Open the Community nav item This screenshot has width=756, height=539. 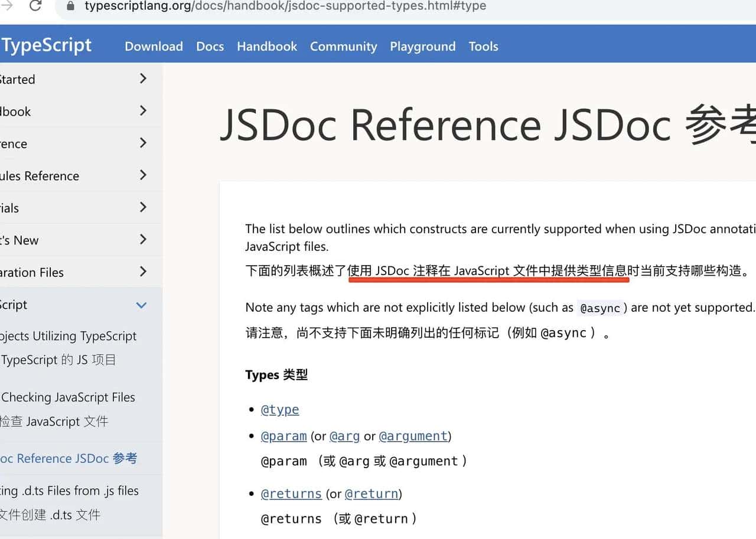343,46
